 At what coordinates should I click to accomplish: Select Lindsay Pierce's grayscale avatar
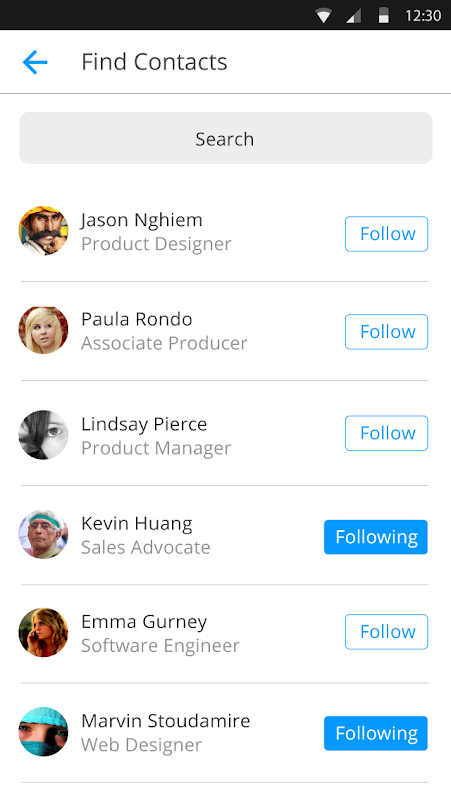[43, 435]
